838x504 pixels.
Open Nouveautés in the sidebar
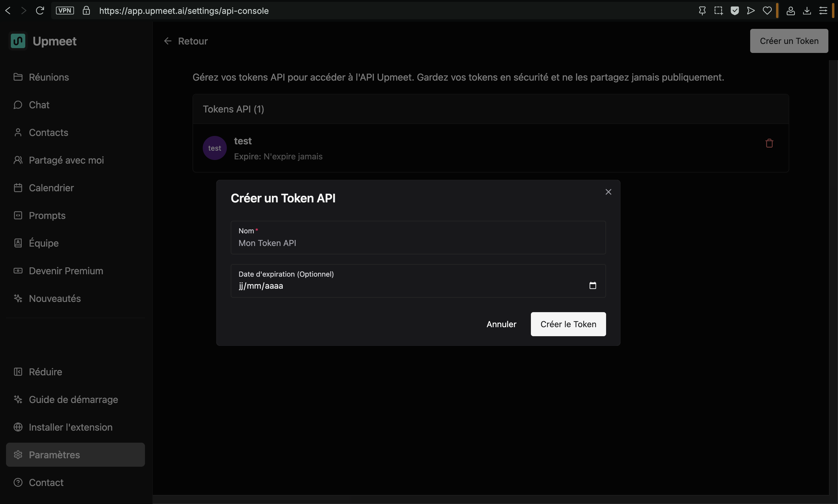75,299
